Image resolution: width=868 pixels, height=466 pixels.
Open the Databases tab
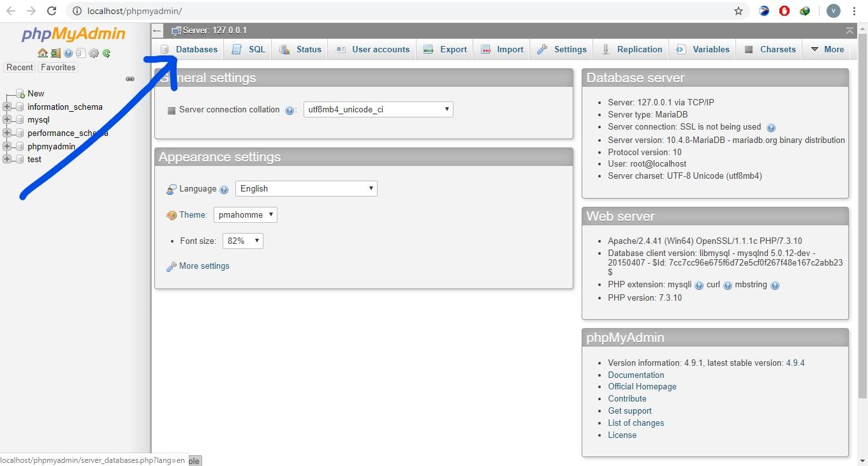point(189,49)
